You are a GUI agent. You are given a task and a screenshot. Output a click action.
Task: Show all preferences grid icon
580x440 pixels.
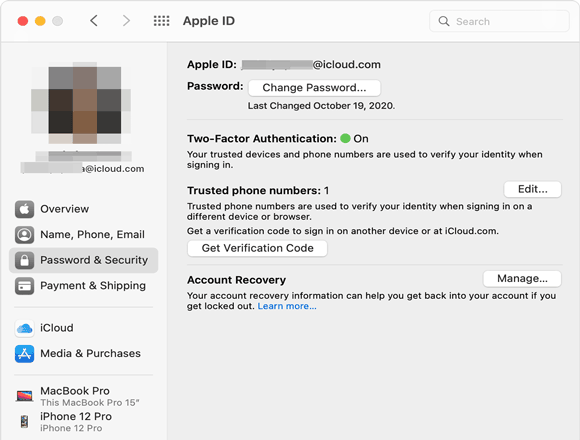(x=162, y=21)
